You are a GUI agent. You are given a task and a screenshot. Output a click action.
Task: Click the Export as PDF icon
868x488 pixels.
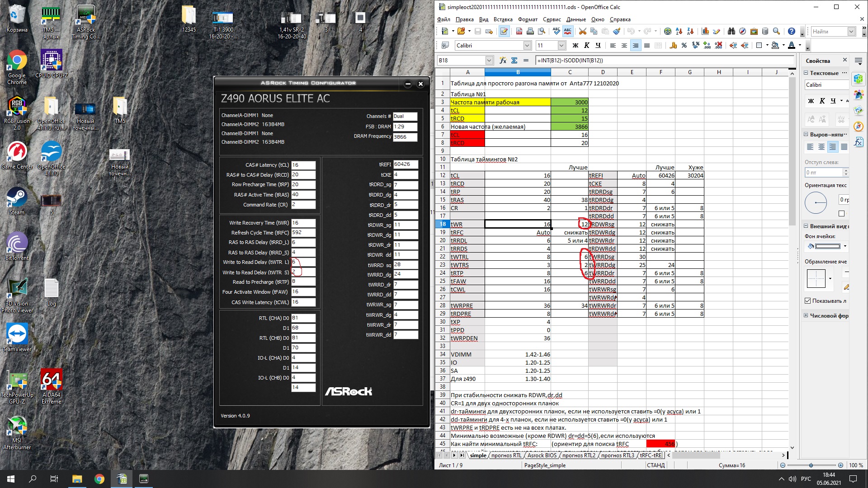tap(519, 32)
